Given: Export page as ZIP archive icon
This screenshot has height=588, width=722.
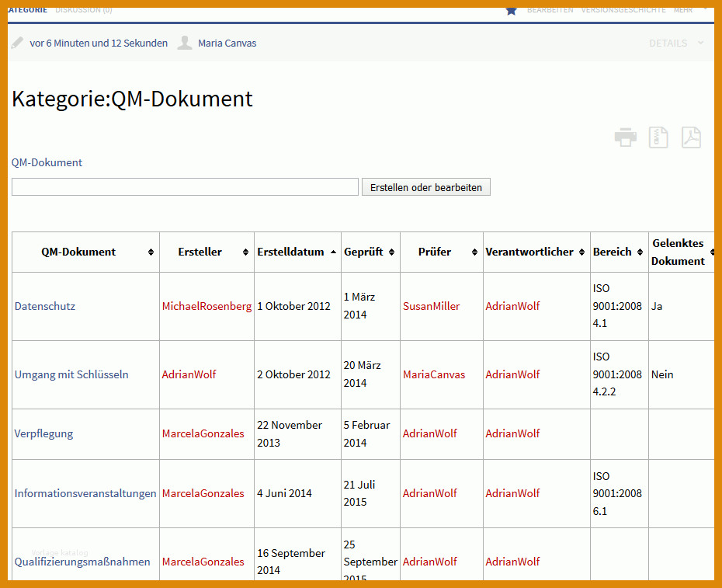Looking at the screenshot, I should (x=658, y=137).
